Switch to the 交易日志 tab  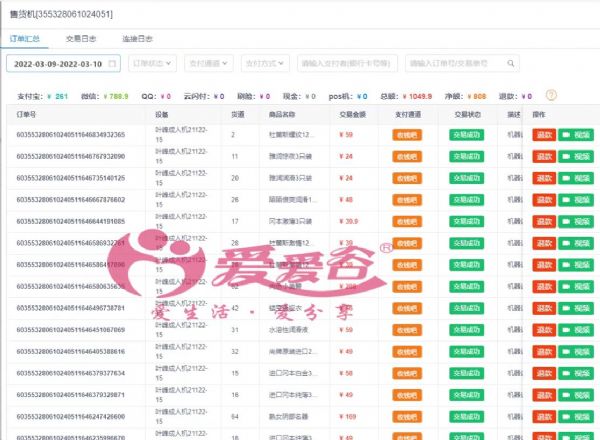point(81,38)
